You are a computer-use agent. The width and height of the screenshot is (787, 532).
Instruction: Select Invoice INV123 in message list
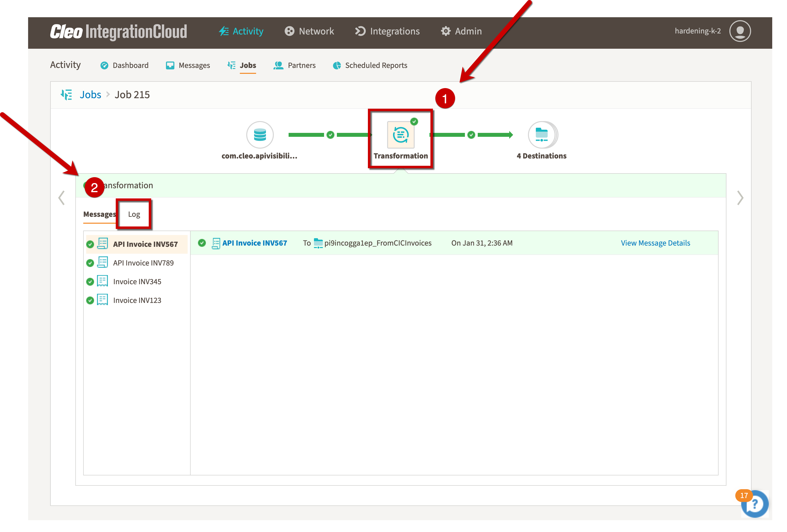click(137, 300)
